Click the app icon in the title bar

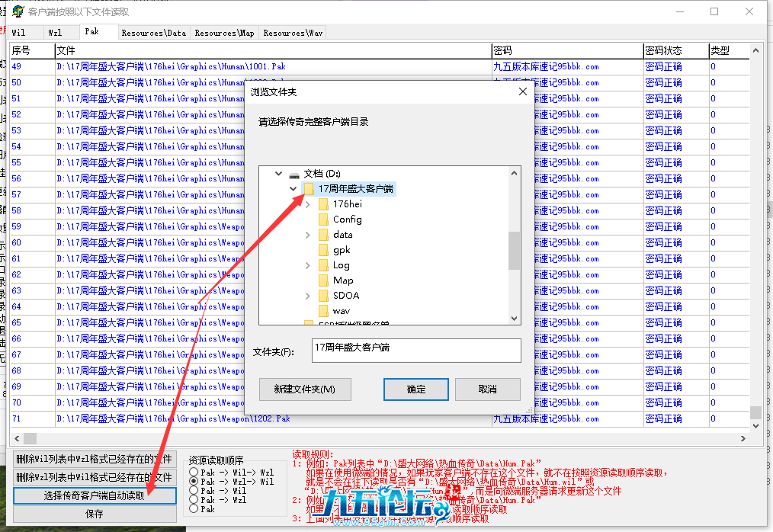tap(18, 11)
